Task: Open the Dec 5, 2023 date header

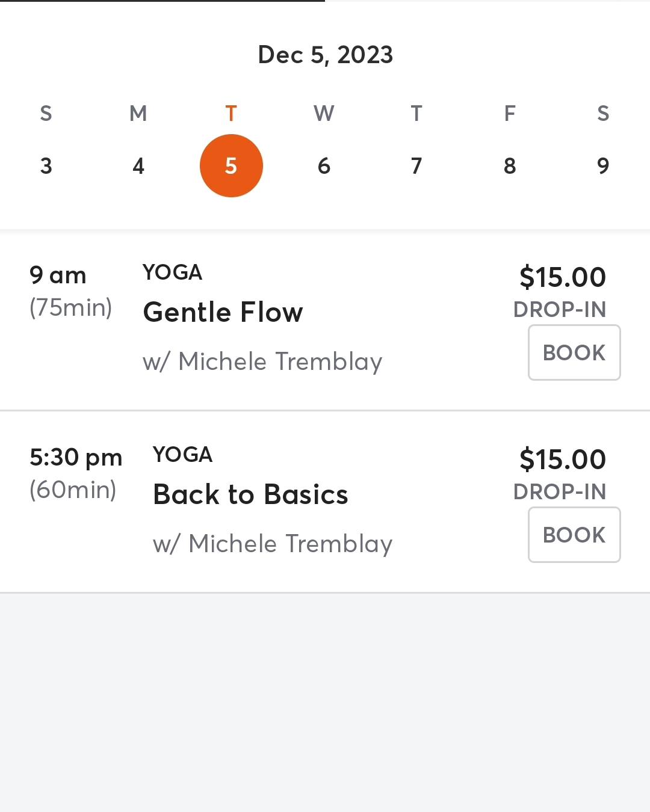Action: 325,55
